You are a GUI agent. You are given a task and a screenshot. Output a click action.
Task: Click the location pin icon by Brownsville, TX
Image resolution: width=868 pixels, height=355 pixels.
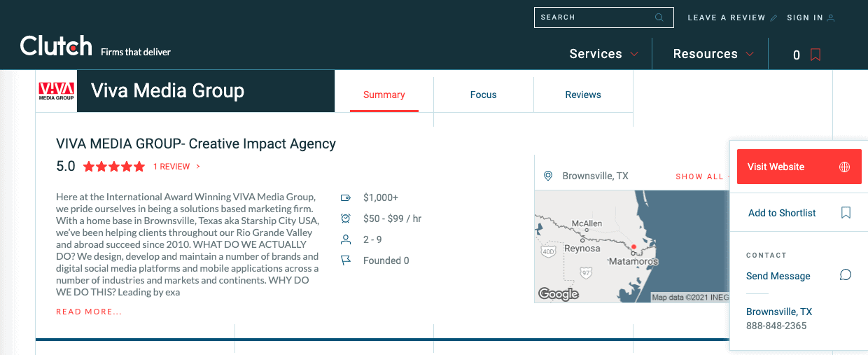tap(548, 176)
